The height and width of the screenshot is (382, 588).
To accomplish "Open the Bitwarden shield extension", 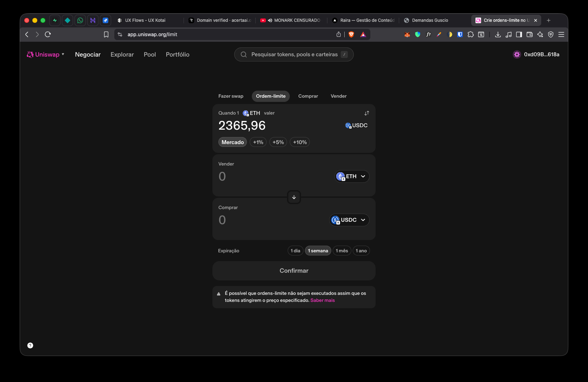I will point(460,34).
